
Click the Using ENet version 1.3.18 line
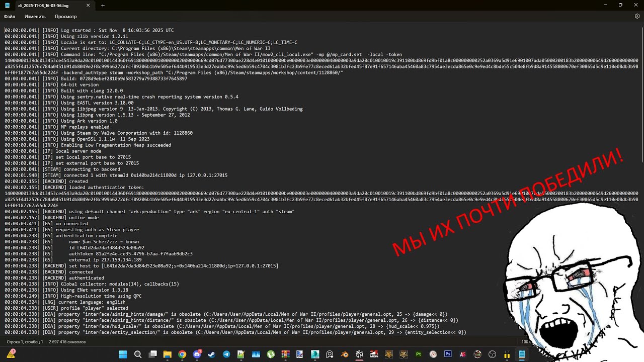pos(66,290)
